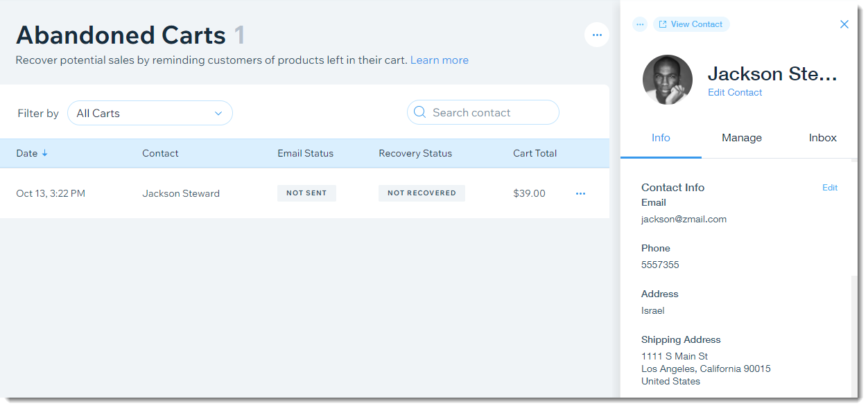Click the View Contact button
Viewport: 868px width, 408px height.
click(691, 24)
